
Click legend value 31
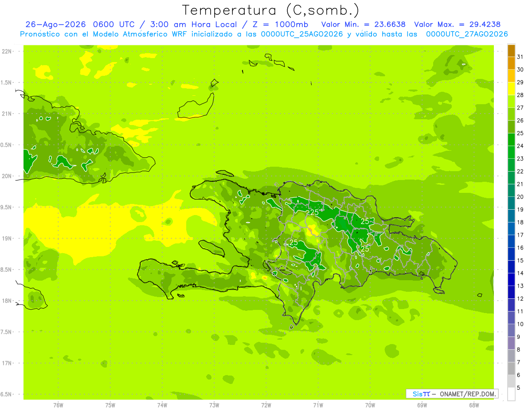coord(520,57)
